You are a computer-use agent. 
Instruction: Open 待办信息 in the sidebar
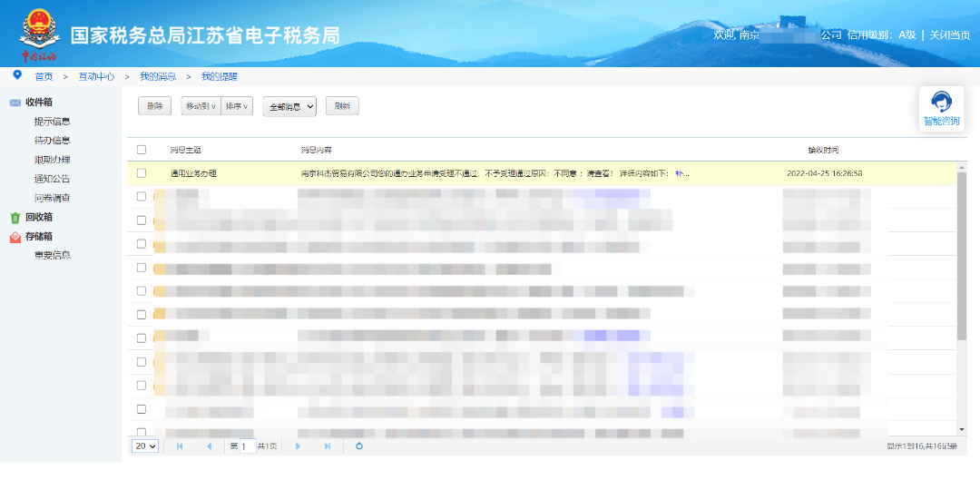click(52, 141)
